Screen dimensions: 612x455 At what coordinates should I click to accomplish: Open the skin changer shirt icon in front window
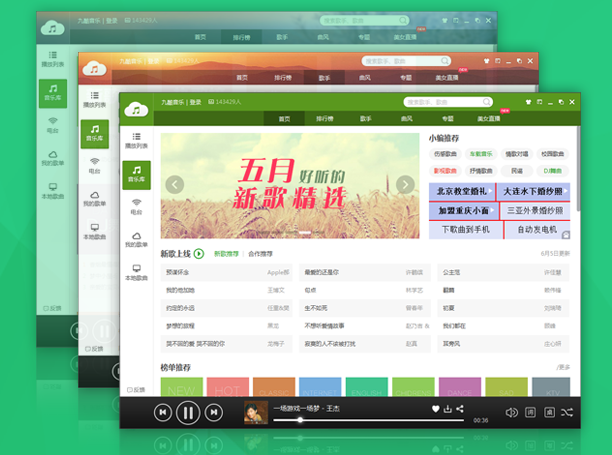pos(526,101)
